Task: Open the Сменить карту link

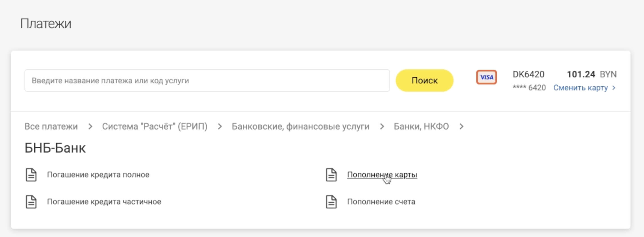Action: coord(580,88)
